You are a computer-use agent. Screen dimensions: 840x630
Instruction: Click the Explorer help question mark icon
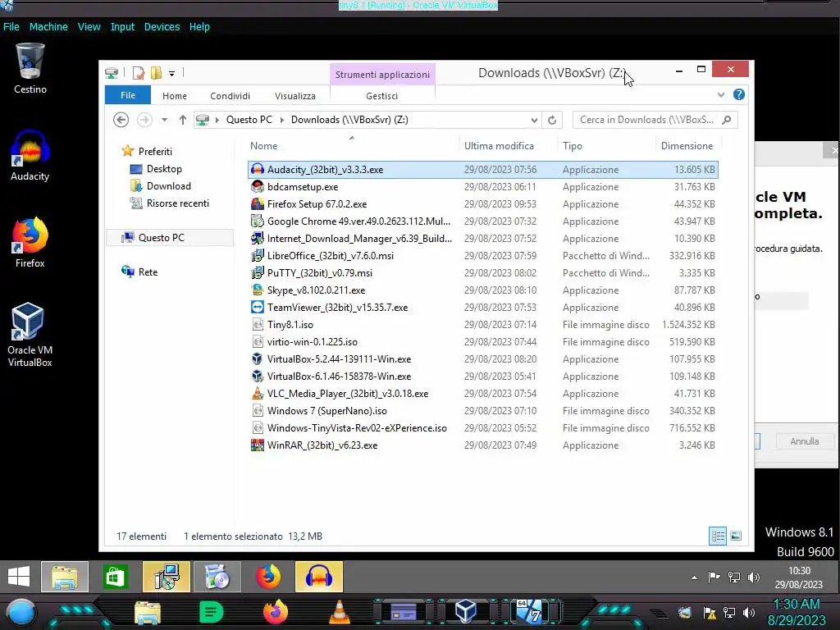click(739, 95)
